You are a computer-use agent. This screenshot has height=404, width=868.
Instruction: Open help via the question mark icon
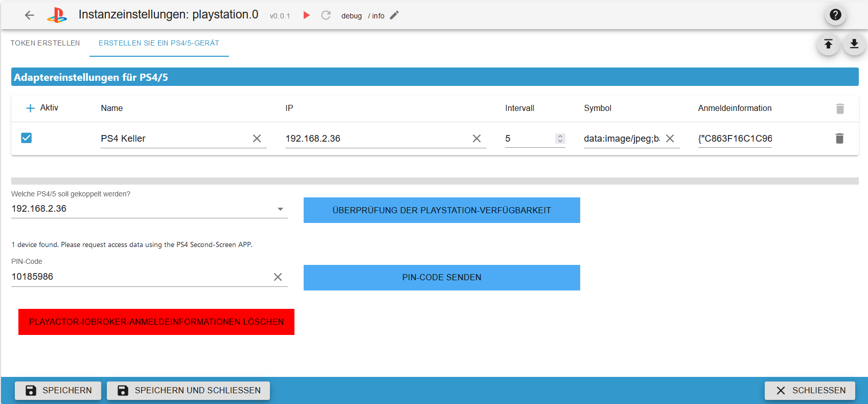click(835, 15)
